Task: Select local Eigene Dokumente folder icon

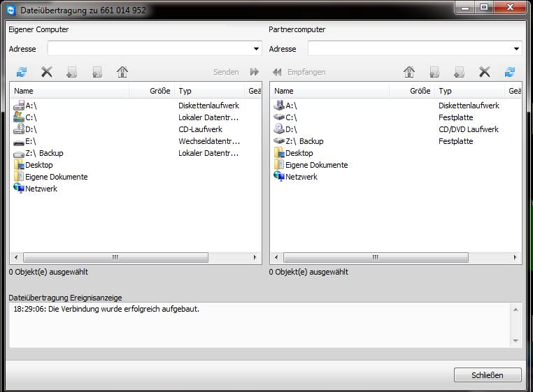Action: point(19,176)
